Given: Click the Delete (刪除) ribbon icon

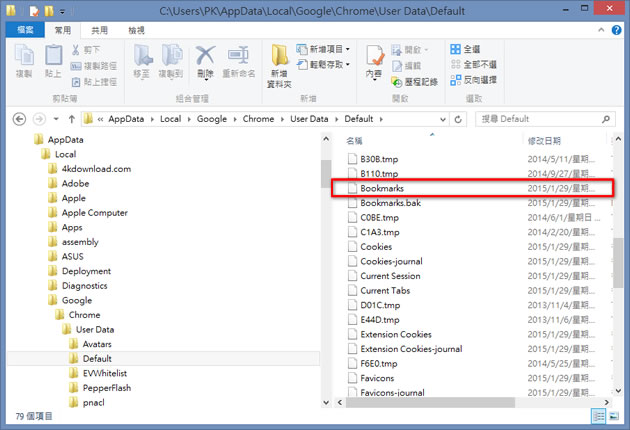Looking at the screenshot, I should (205, 60).
